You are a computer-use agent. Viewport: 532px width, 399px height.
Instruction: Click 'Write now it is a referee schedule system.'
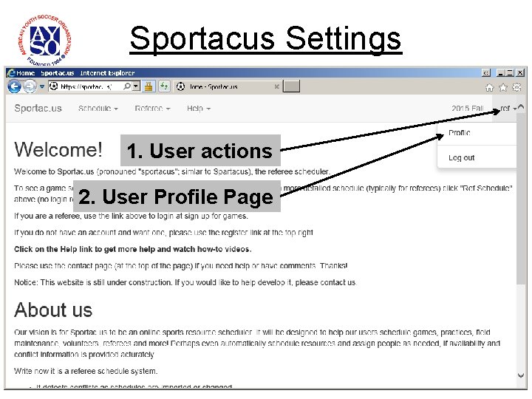click(86, 371)
